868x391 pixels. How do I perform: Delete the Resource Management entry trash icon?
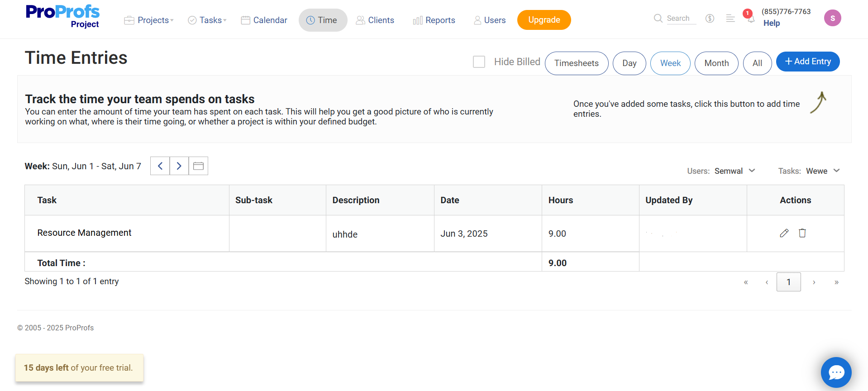[802, 233]
